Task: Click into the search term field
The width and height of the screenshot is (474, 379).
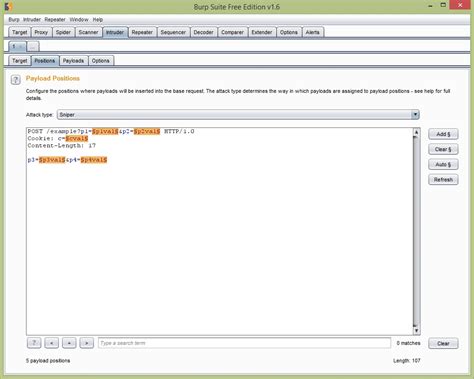Action: tap(244, 343)
